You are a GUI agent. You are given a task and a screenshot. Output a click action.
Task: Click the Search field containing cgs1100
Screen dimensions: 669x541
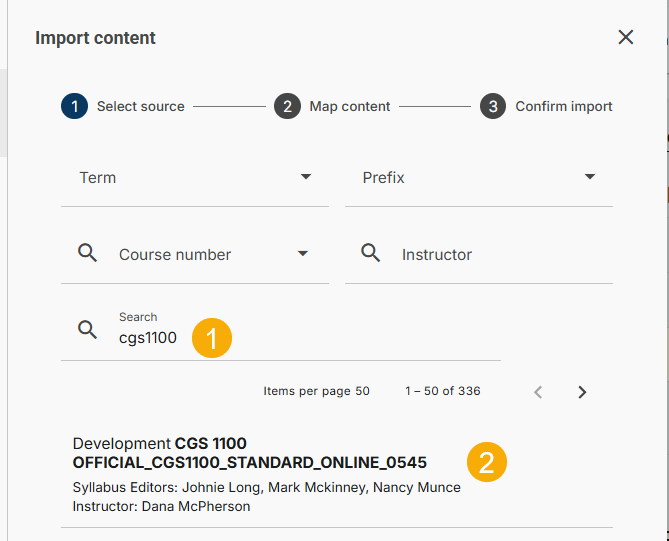point(281,332)
